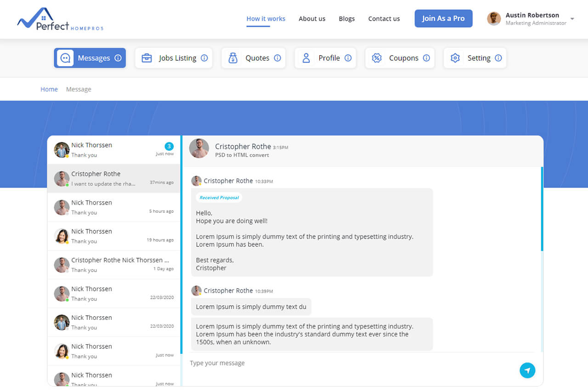588x392 pixels.
Task: Follow the Home breadcrumb link
Action: click(x=49, y=89)
